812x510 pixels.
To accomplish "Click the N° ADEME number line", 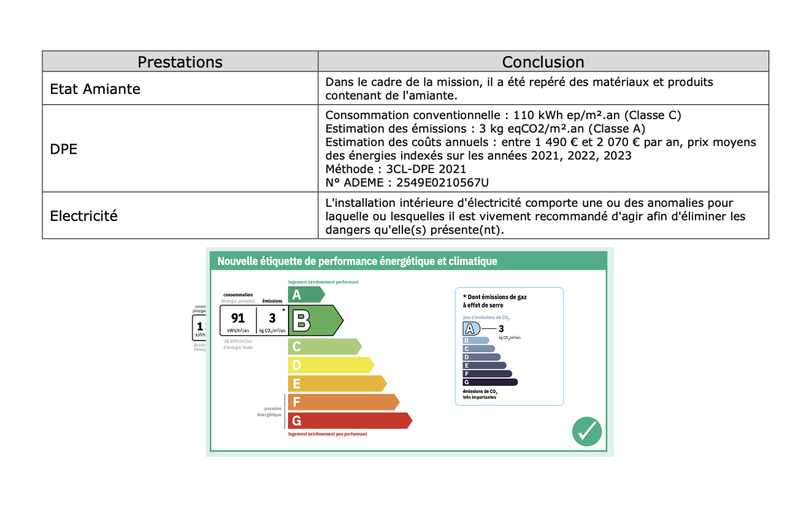I will click(407, 183).
